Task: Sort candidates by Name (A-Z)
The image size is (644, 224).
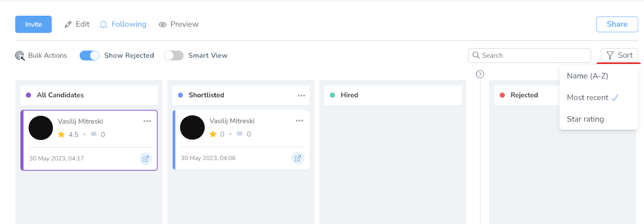Action: (x=587, y=76)
